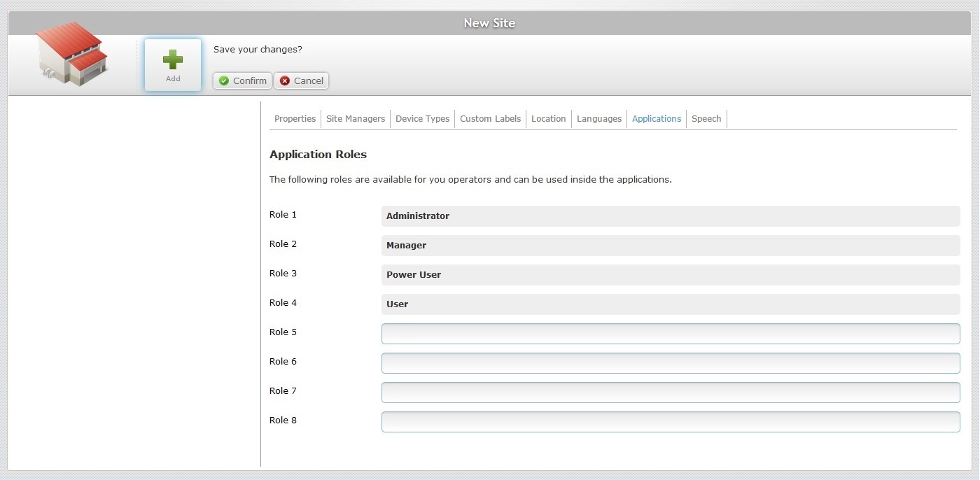This screenshot has height=480, width=980.
Task: Go to the Custom Labels tab
Action: tap(490, 119)
